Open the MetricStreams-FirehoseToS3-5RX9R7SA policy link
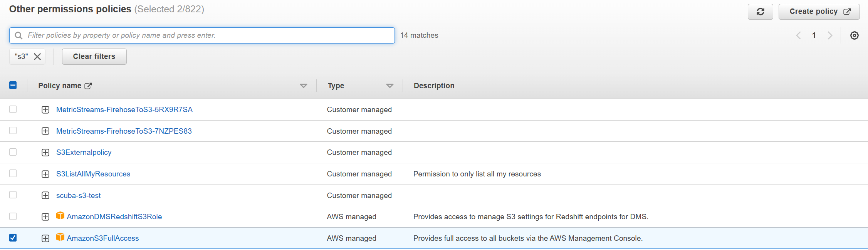 click(x=124, y=110)
